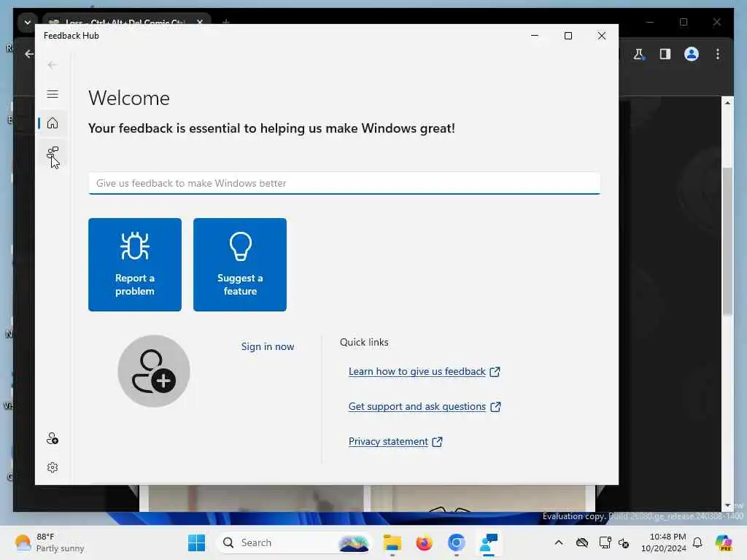Image resolution: width=747 pixels, height=560 pixels.
Task: Open Feedback Hub settings gear
Action: pyautogui.click(x=53, y=467)
